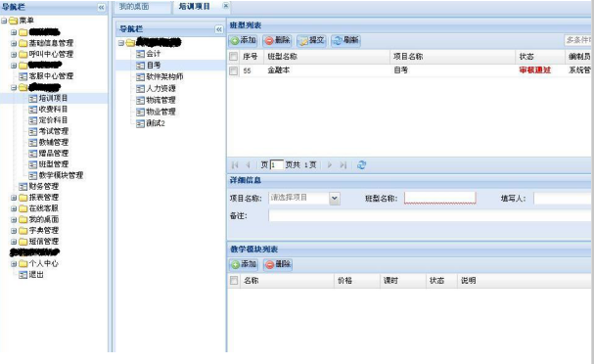This screenshot has width=594, height=364.
Task: Expand the 报表管理 folder
Action: tap(14, 198)
